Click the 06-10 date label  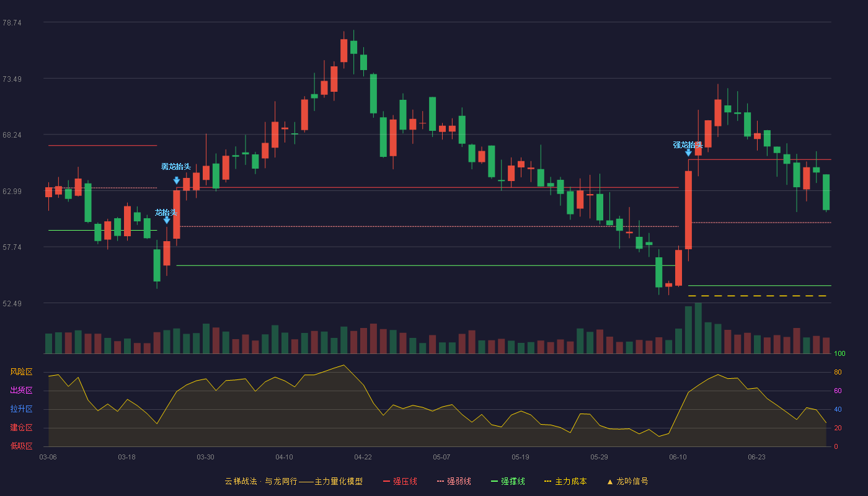pyautogui.click(x=678, y=457)
